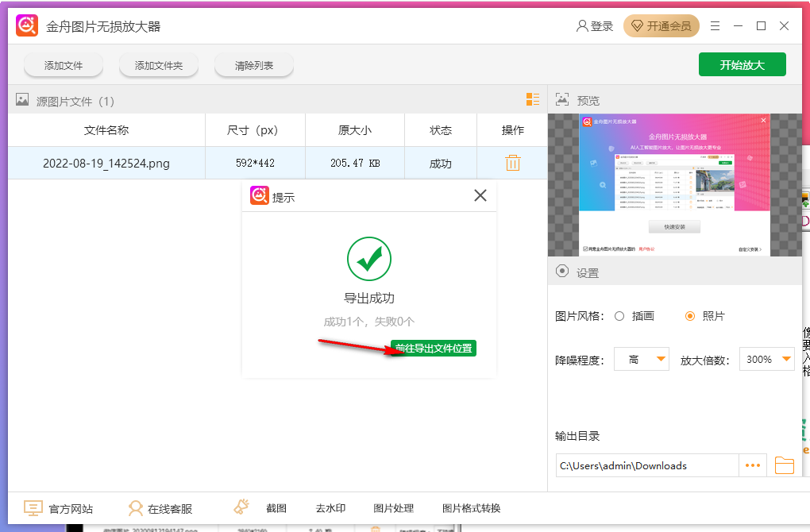Switch file list view mode icon
810x532 pixels.
(x=533, y=99)
